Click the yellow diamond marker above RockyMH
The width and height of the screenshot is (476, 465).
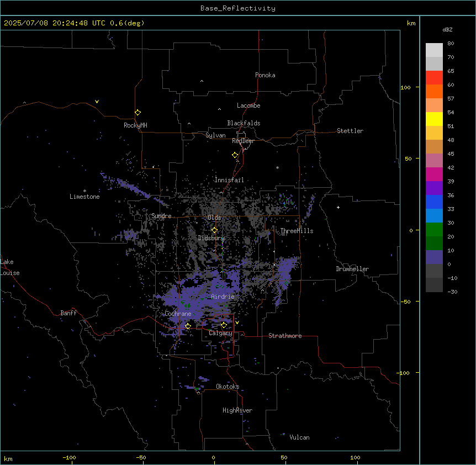click(x=138, y=113)
